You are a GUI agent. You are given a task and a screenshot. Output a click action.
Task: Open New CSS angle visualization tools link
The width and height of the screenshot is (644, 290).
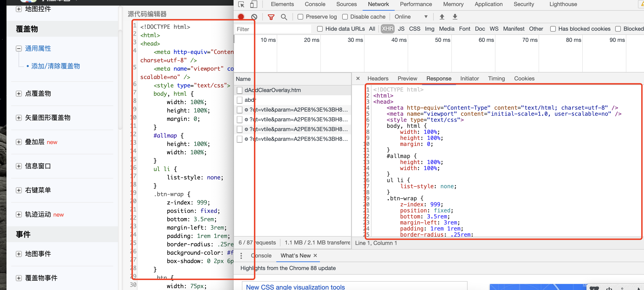point(295,287)
